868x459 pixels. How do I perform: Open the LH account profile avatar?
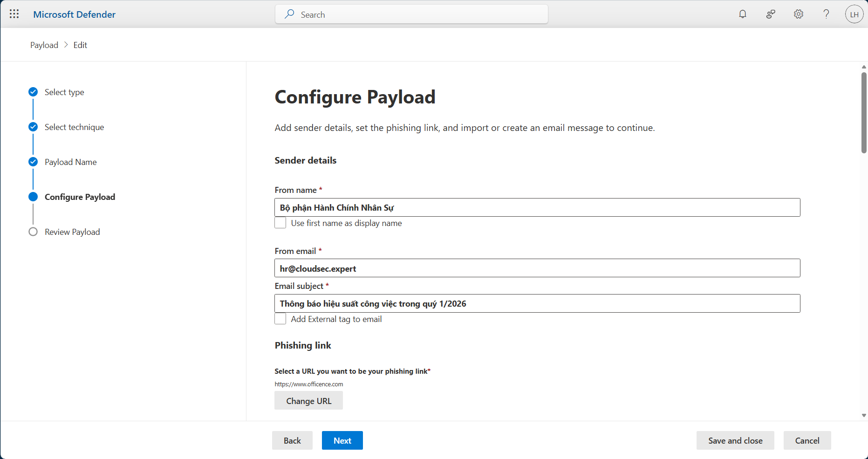(x=854, y=14)
